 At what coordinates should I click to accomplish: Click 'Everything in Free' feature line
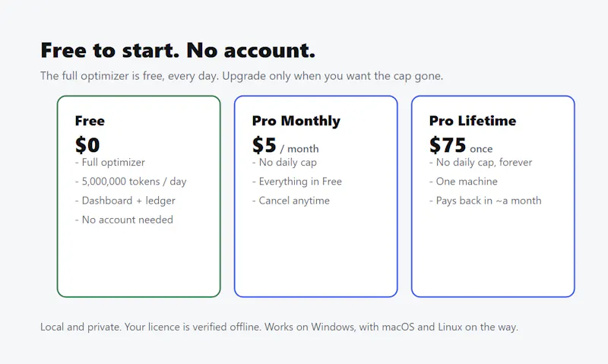[297, 182]
